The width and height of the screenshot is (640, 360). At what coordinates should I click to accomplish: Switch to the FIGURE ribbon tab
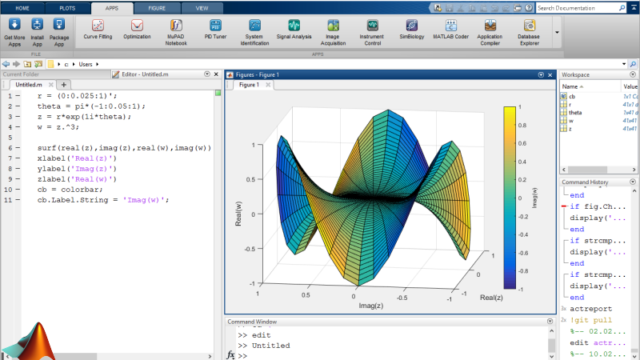coord(157,8)
